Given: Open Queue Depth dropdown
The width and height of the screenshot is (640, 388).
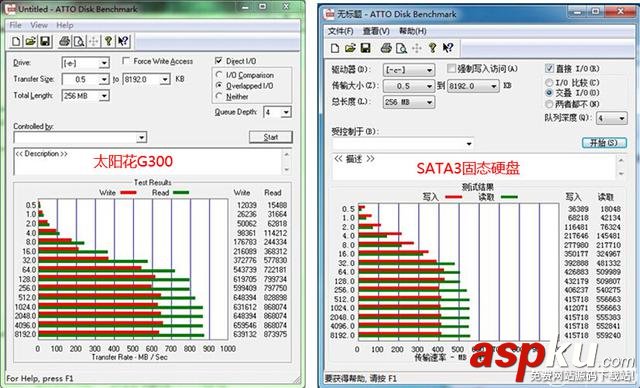Looking at the screenshot, I should point(278,112).
